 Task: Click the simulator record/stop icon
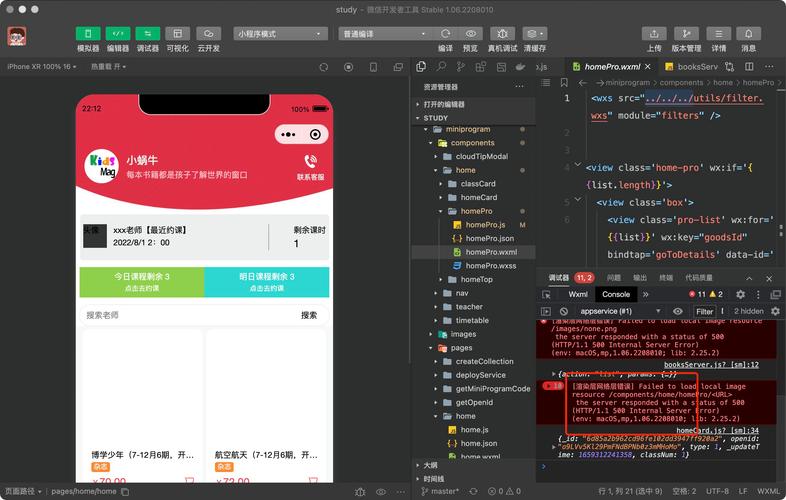(x=348, y=67)
